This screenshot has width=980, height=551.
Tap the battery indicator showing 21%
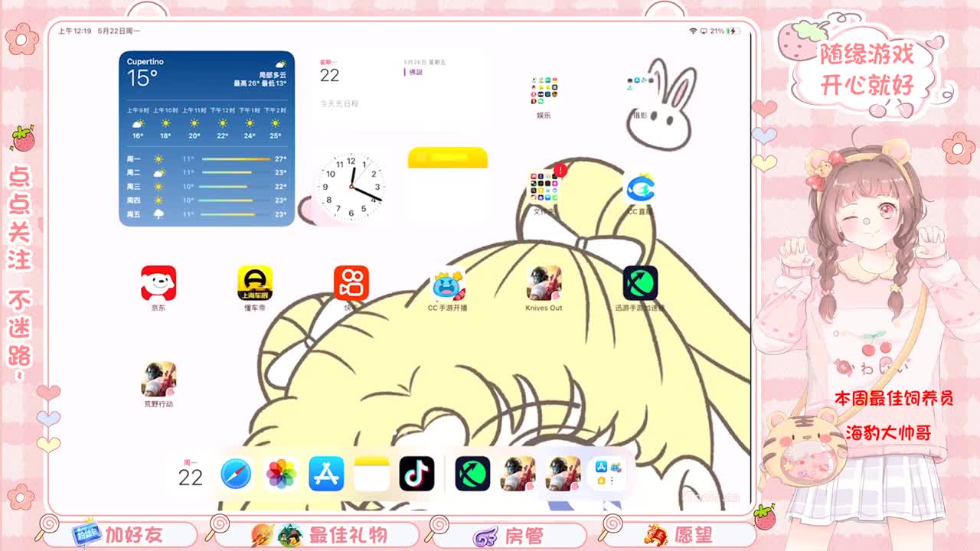[x=724, y=31]
